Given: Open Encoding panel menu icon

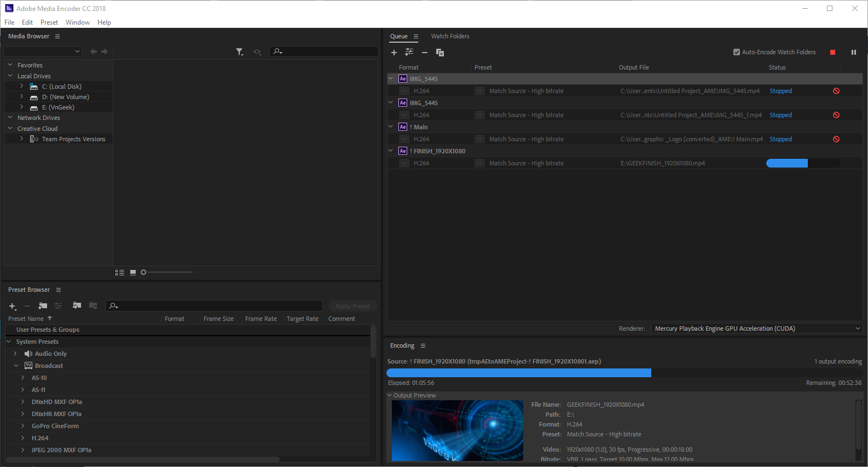Looking at the screenshot, I should pos(423,345).
